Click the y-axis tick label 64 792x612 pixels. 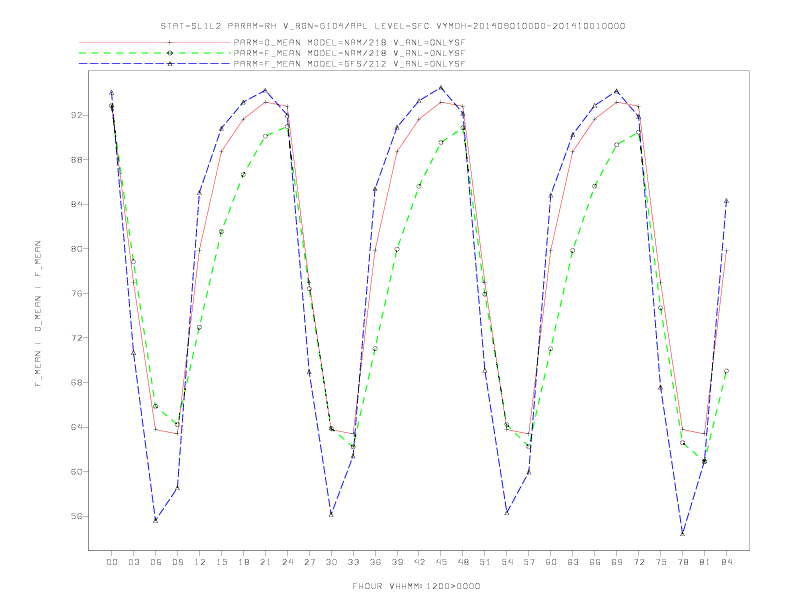[x=78, y=427]
